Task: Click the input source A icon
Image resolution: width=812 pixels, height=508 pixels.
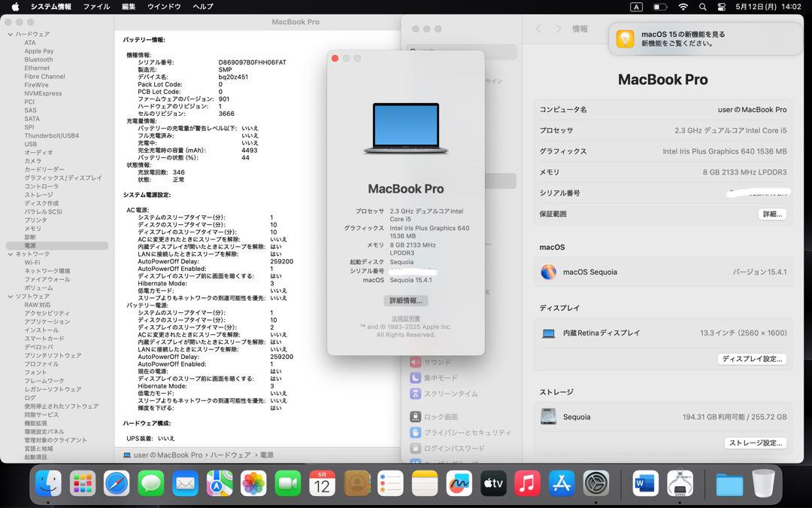Action: (x=636, y=7)
